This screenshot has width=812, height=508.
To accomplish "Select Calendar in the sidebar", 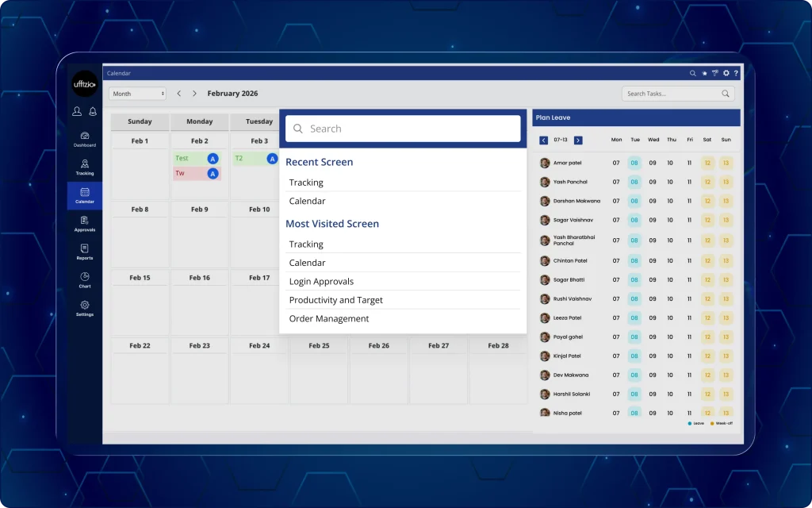I will coord(84,195).
